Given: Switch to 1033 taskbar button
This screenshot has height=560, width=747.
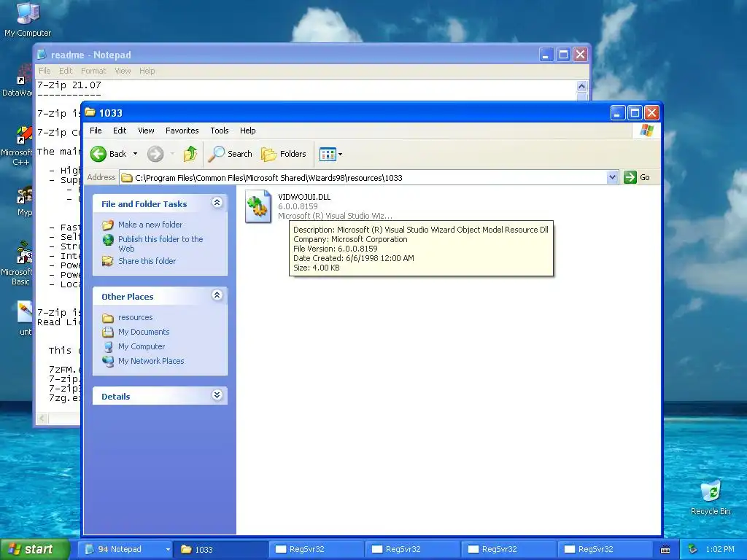Looking at the screenshot, I should pyautogui.click(x=220, y=549).
